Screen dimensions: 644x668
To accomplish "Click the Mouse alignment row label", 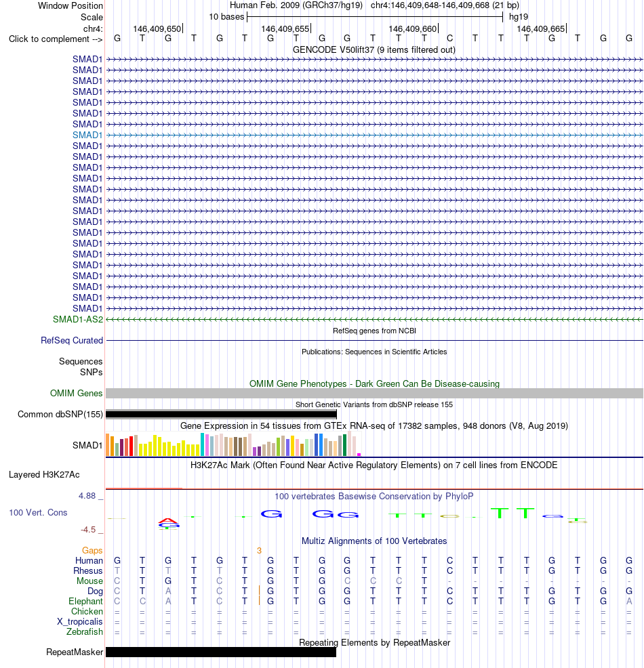I will pyautogui.click(x=90, y=581).
